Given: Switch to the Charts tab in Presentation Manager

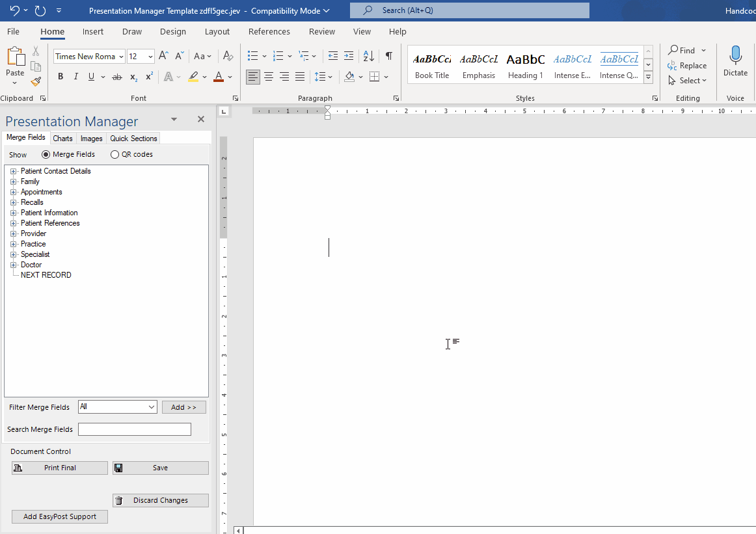Looking at the screenshot, I should 62,138.
